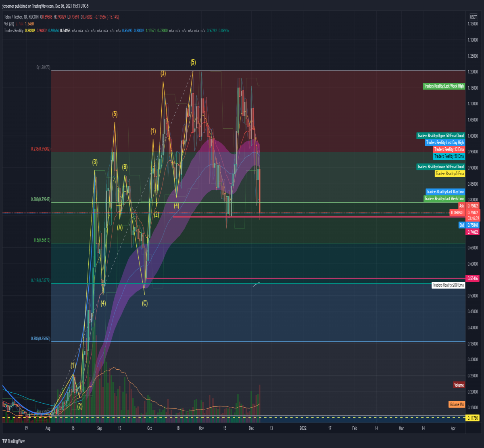Screen dimensions: 484x448
Task: Select the yellow 0.11780 price tag
Action: click(x=473, y=418)
